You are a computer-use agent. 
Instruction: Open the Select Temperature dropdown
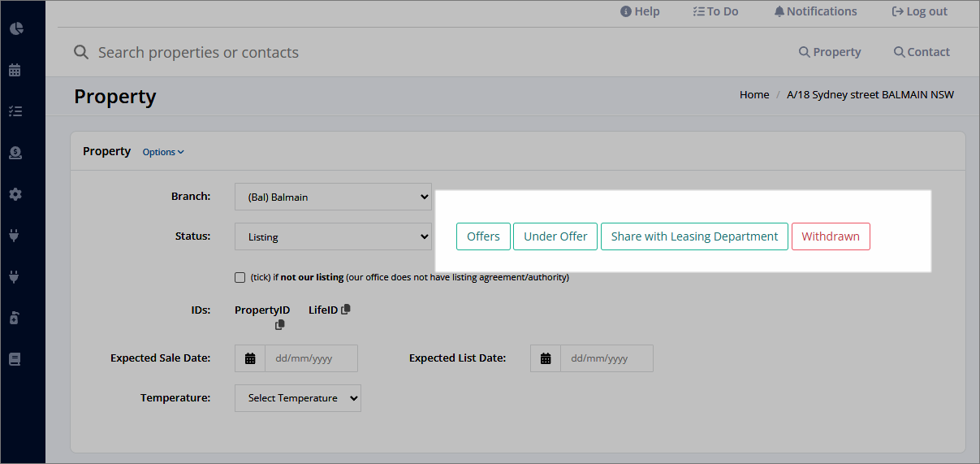[298, 398]
